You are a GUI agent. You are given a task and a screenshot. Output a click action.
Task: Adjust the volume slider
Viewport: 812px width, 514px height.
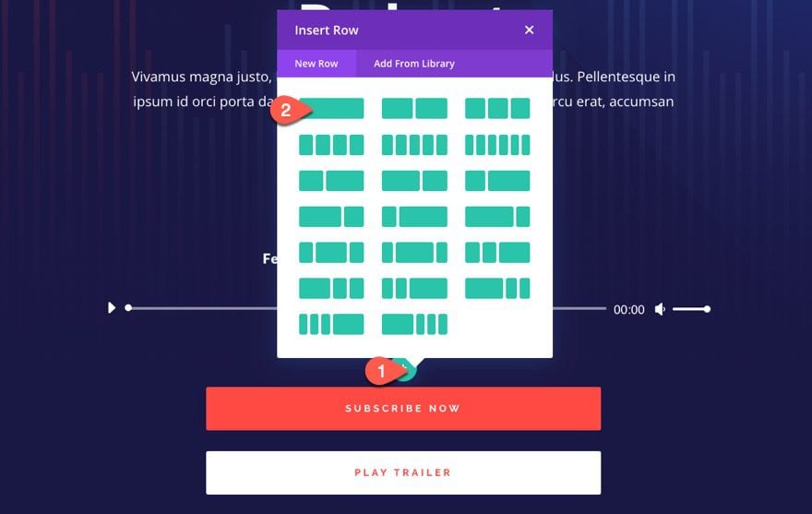(x=690, y=309)
